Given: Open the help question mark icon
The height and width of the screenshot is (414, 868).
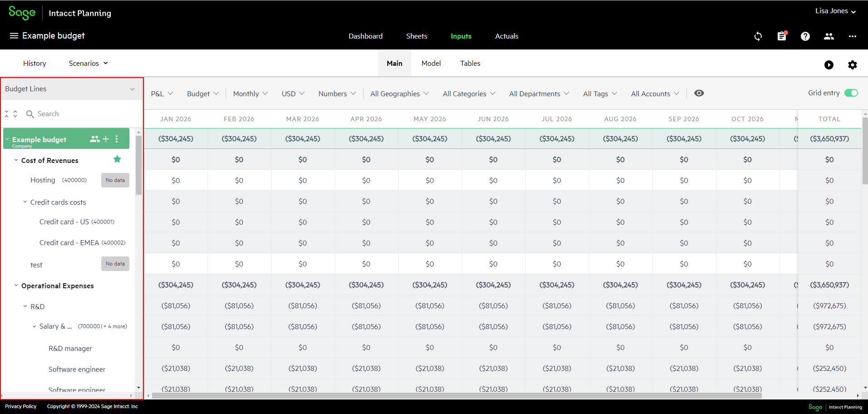Looking at the screenshot, I should point(805,36).
